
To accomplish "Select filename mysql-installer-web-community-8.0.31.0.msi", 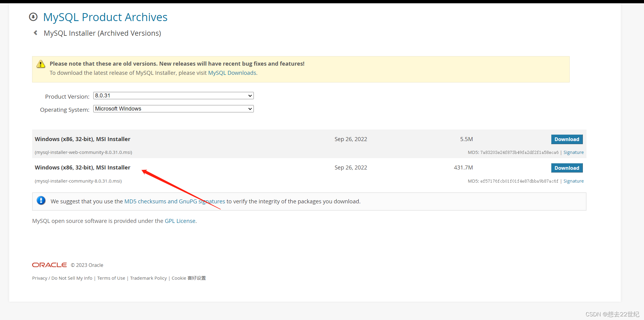I will tap(84, 152).
